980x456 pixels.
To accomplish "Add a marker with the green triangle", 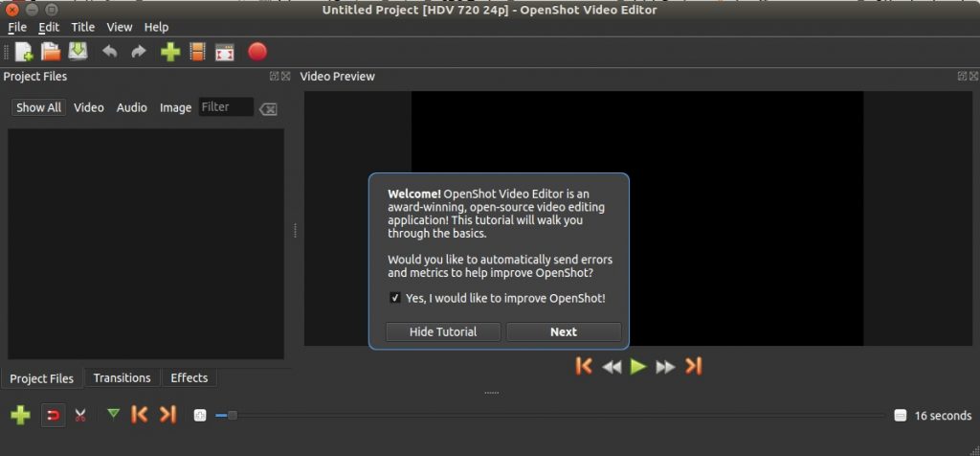I will (x=113, y=414).
